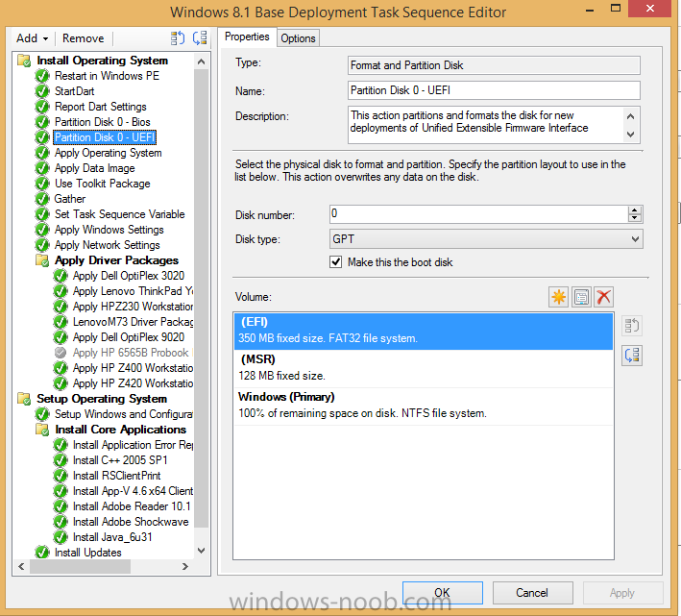Click green check icon for Install Updates
Viewport: 681px width, 616px height.
[42, 553]
